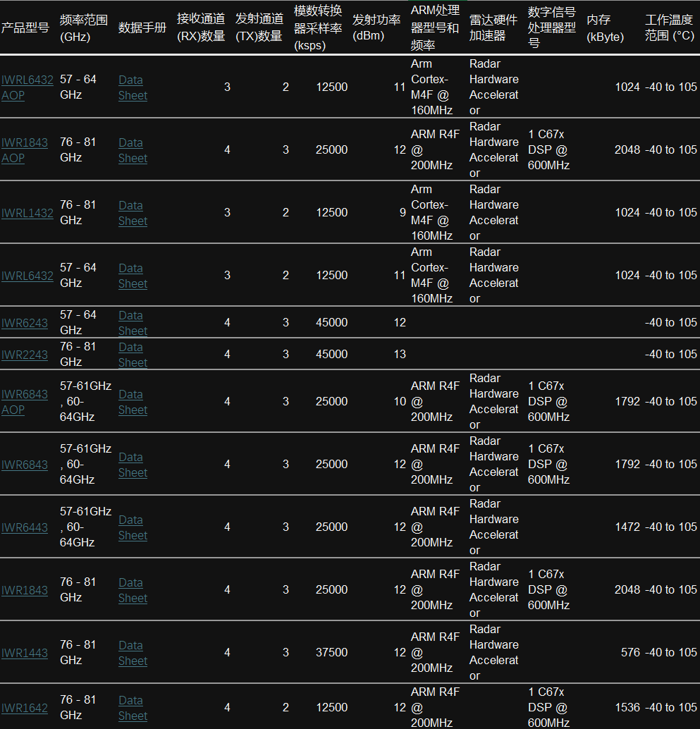The height and width of the screenshot is (729, 700).
Task: Open Data Sheet for IWR6843 AOP
Action: tap(133, 402)
